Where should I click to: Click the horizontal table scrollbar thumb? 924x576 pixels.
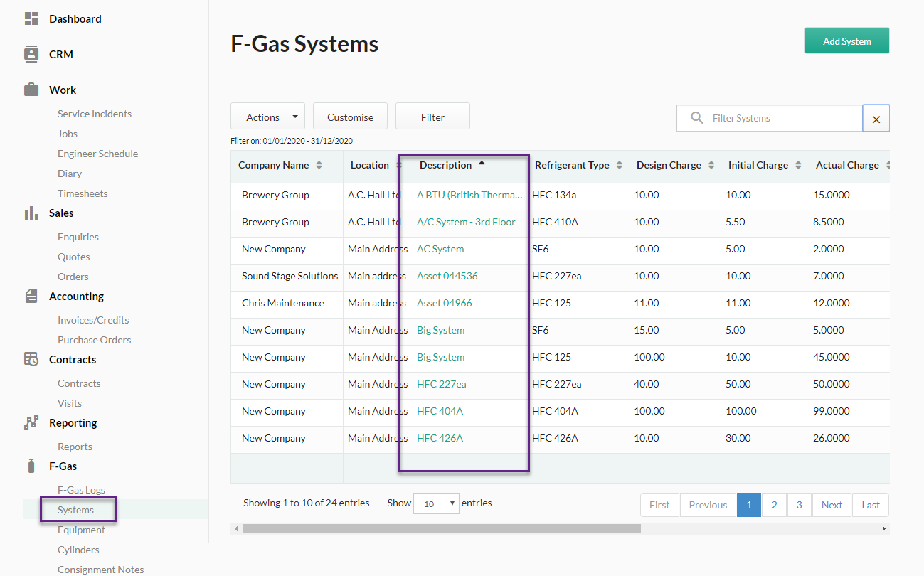(441, 529)
